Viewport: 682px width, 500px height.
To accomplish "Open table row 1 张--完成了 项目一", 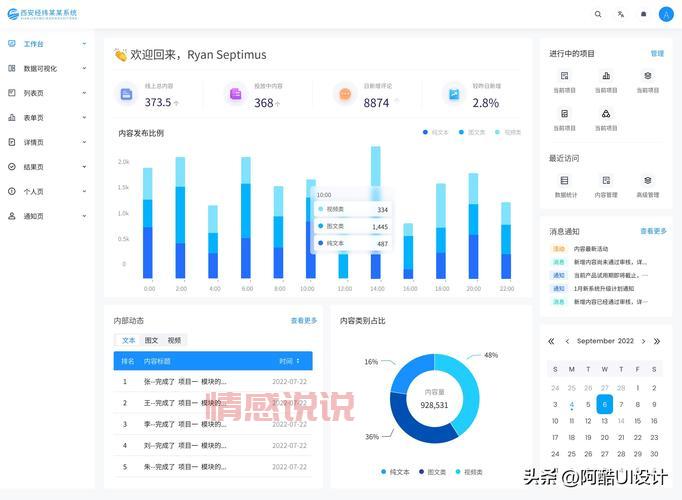I will (x=213, y=381).
